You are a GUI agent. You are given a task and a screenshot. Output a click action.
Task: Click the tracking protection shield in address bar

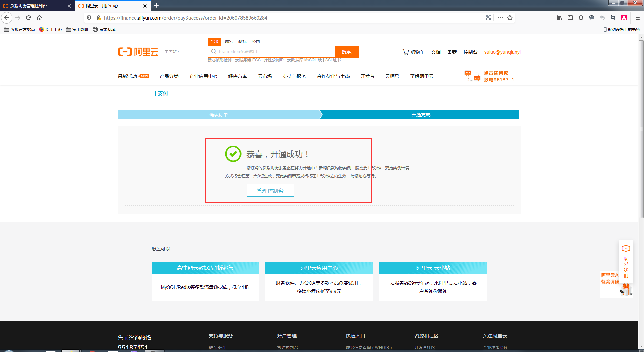tap(88, 18)
